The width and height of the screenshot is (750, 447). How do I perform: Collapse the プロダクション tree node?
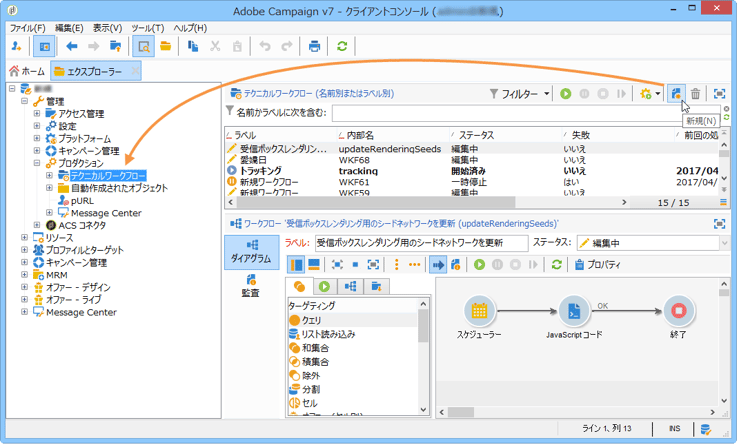(37, 163)
